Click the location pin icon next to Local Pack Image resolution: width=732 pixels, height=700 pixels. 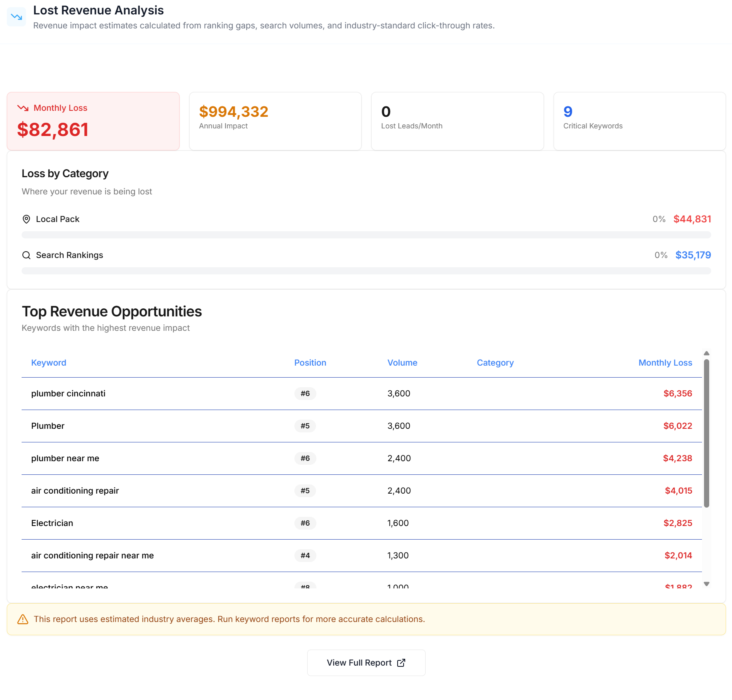(x=26, y=219)
